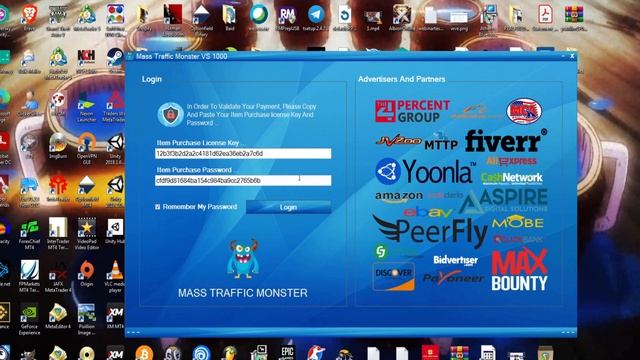Click the Aspire Digital Solutions logo
Screen dimensions: 640x360
(x=503, y=201)
